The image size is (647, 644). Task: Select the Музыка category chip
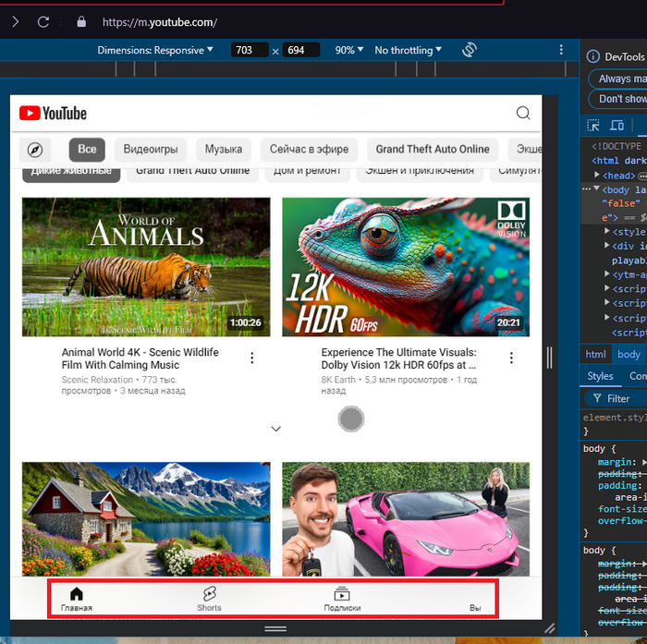(224, 150)
